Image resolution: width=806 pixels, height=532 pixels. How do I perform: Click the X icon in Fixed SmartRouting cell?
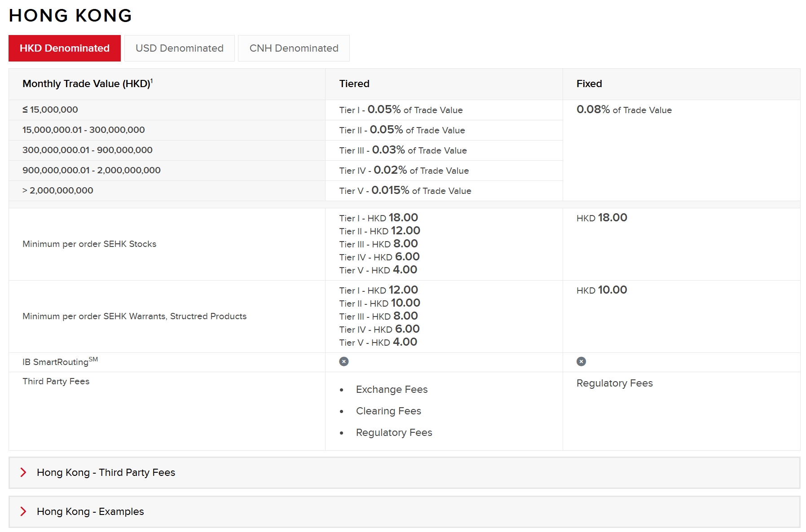pos(581,361)
